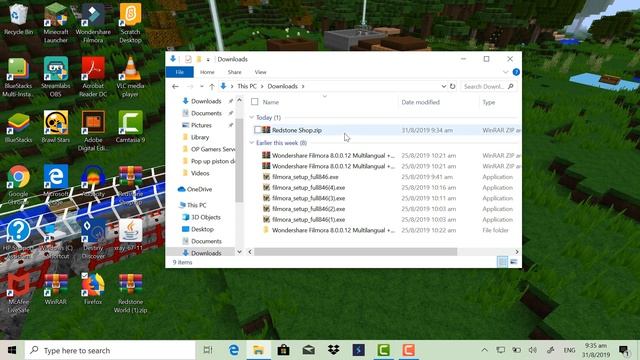The height and width of the screenshot is (360, 640).
Task: Show hidden system tray icons
Action: (484, 350)
